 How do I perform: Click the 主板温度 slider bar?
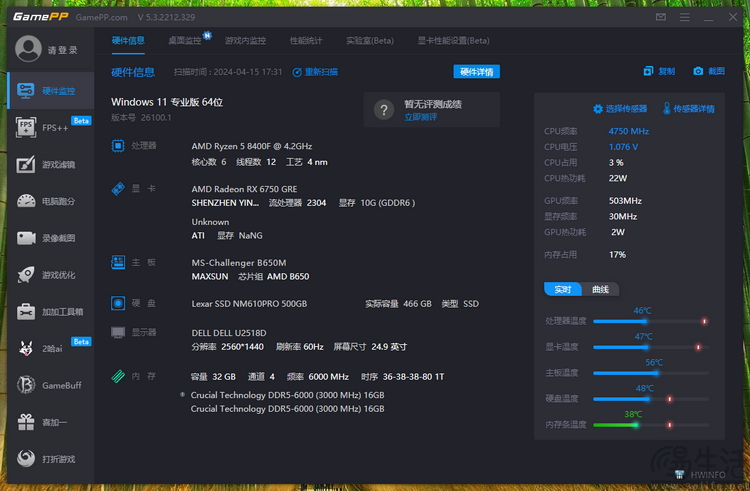[651, 373]
